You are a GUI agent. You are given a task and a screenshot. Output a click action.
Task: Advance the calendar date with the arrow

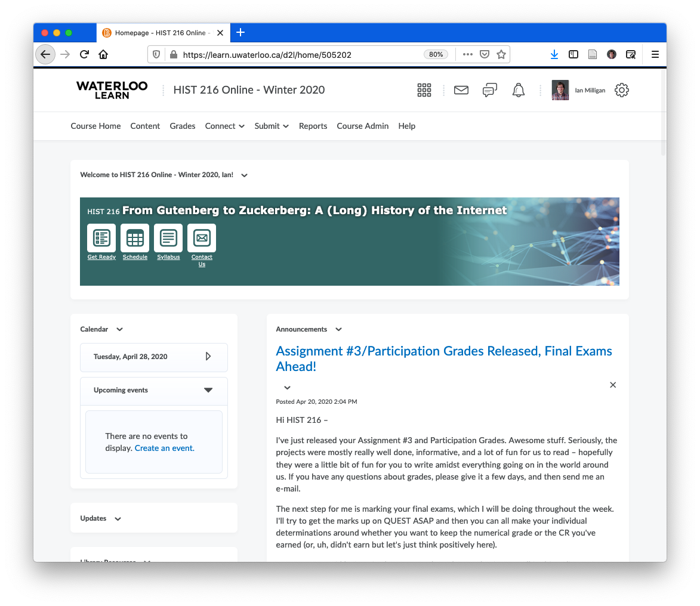tap(208, 356)
